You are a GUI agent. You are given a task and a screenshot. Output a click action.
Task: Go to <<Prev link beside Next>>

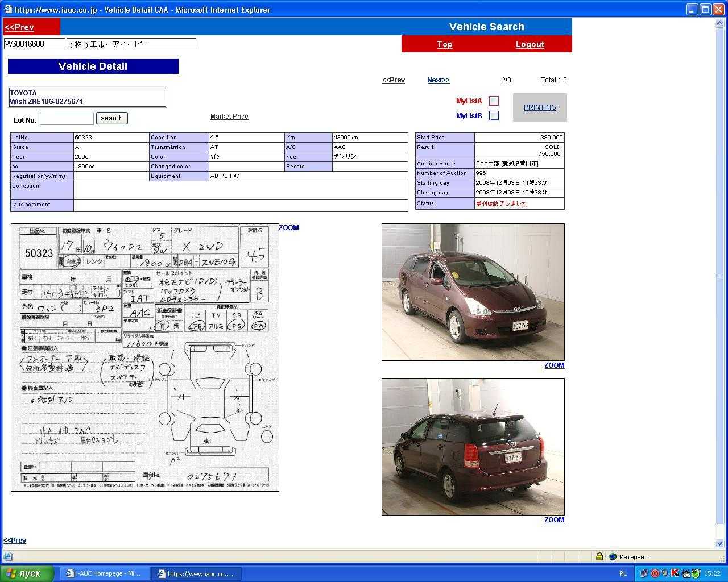[x=394, y=80]
